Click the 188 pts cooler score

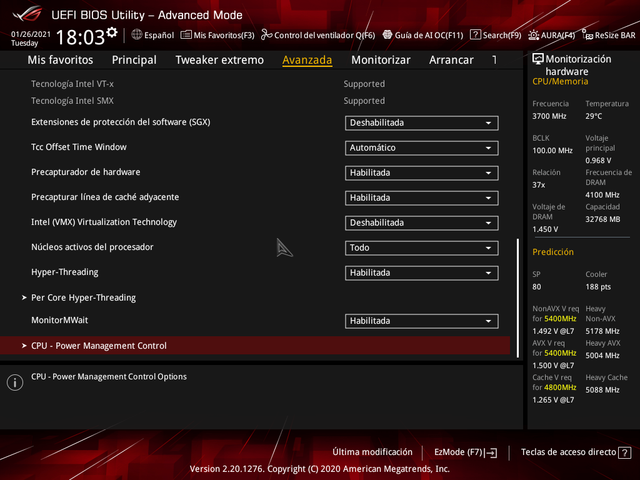[x=598, y=287]
